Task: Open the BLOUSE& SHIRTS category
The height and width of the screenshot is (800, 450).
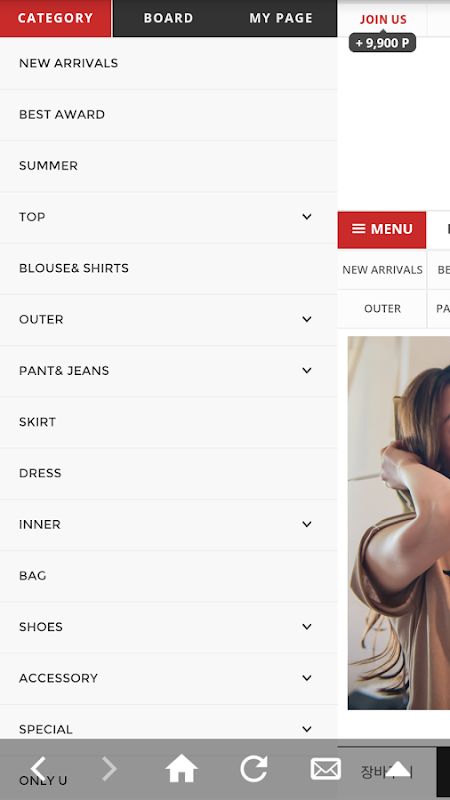Action: point(168,268)
